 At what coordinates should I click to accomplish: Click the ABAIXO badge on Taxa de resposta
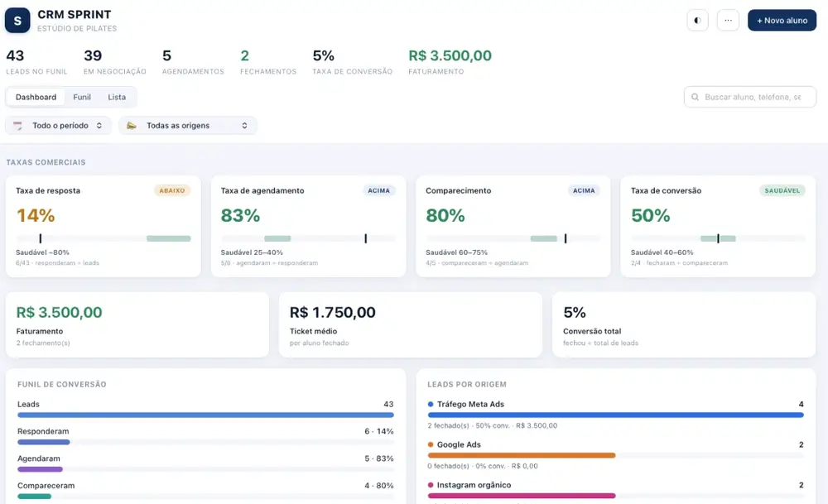coord(172,190)
